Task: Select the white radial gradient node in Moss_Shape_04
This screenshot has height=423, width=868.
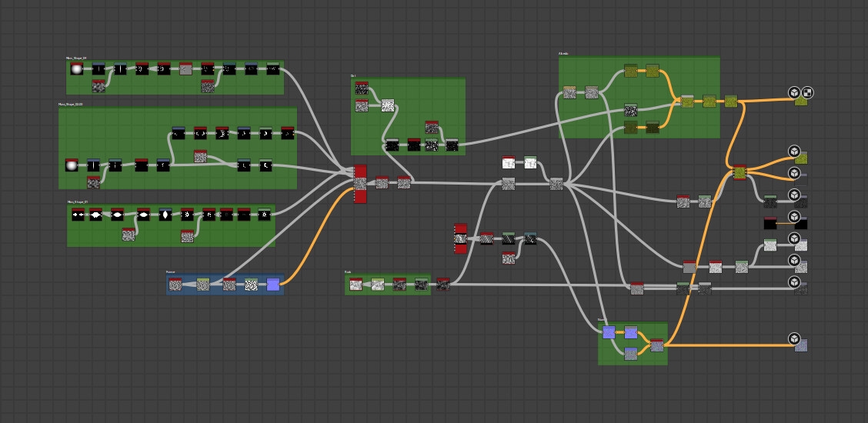Action: coord(76,70)
